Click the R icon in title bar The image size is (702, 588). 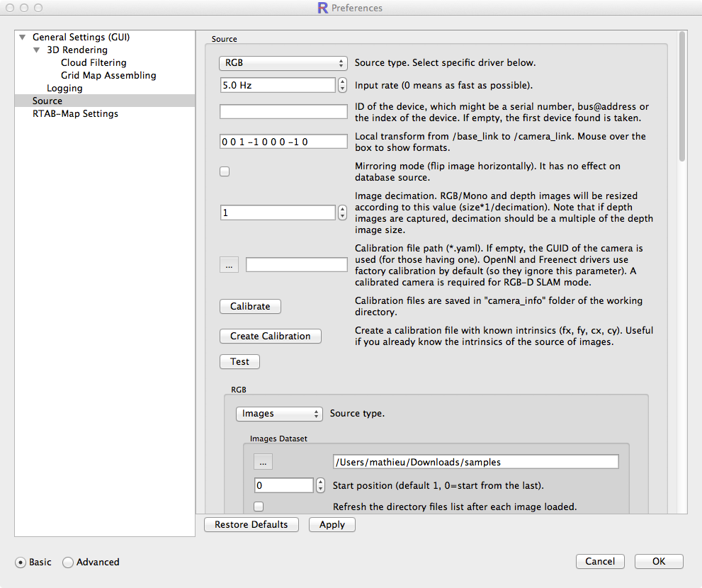323,8
